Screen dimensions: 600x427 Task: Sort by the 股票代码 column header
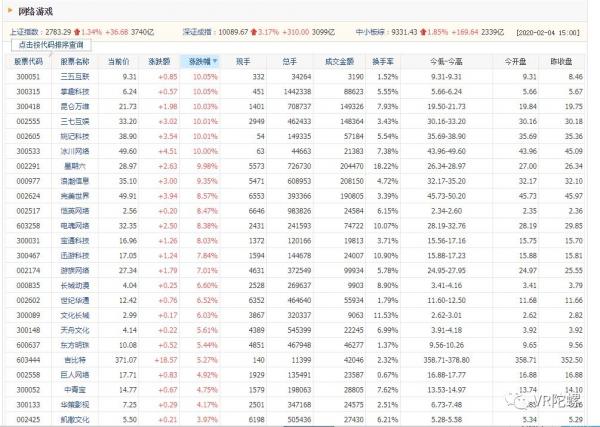tap(29, 62)
